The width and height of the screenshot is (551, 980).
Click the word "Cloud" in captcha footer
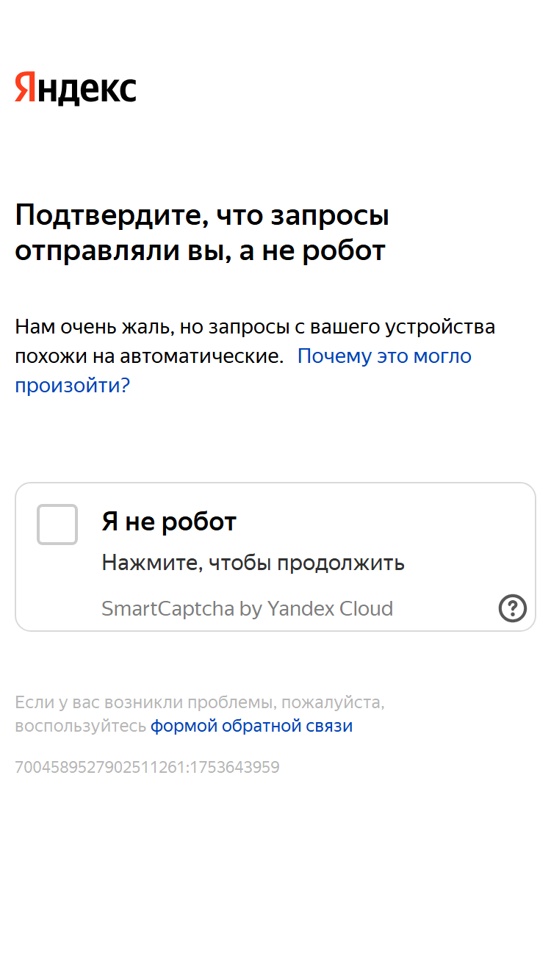366,609
